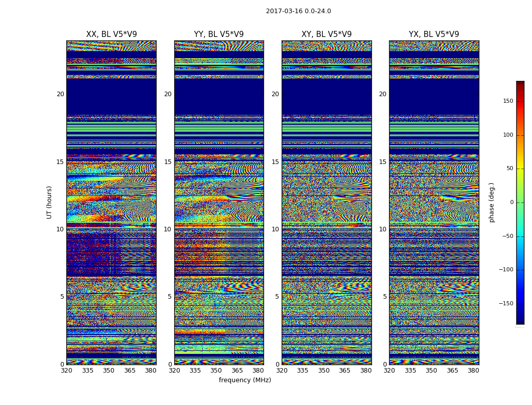This screenshot has height=405, width=532.
Task: Select the YX phase waterfall plot
Action: (x=434, y=202)
